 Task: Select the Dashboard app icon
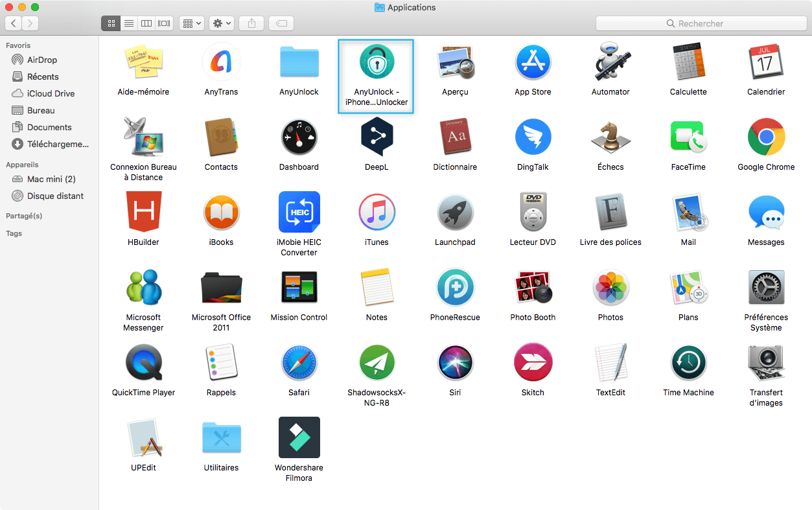[299, 137]
